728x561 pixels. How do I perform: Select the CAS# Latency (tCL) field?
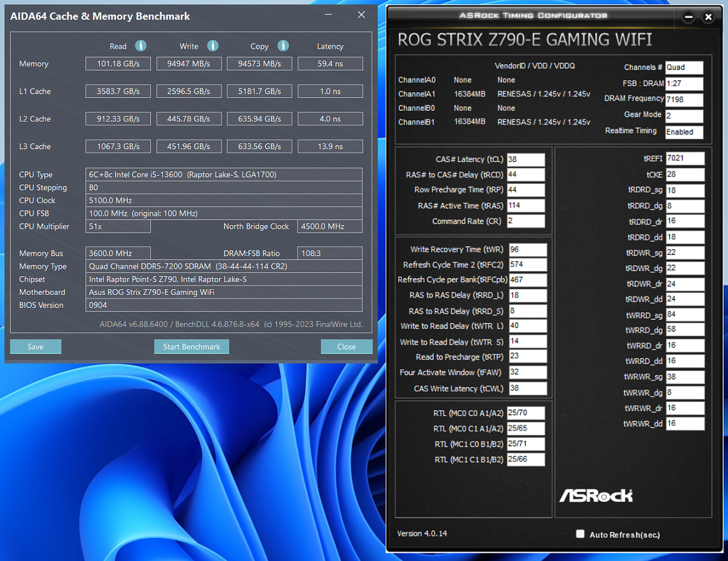click(x=526, y=160)
